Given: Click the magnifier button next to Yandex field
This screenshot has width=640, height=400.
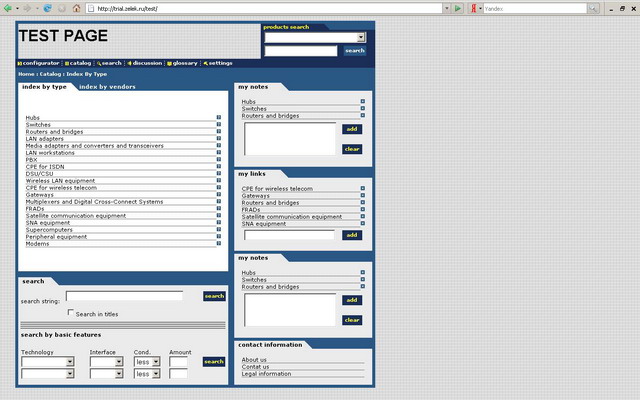Looking at the screenshot, I should [593, 8].
